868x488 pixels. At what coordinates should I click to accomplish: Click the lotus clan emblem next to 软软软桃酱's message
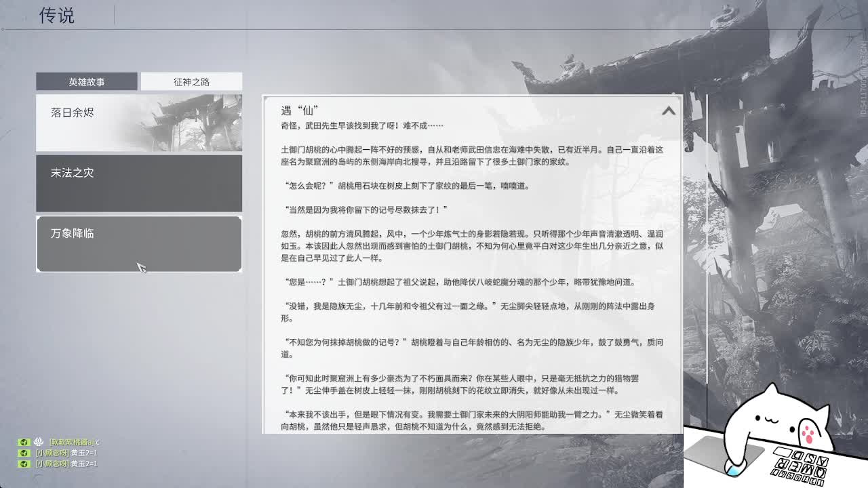pyautogui.click(x=37, y=442)
